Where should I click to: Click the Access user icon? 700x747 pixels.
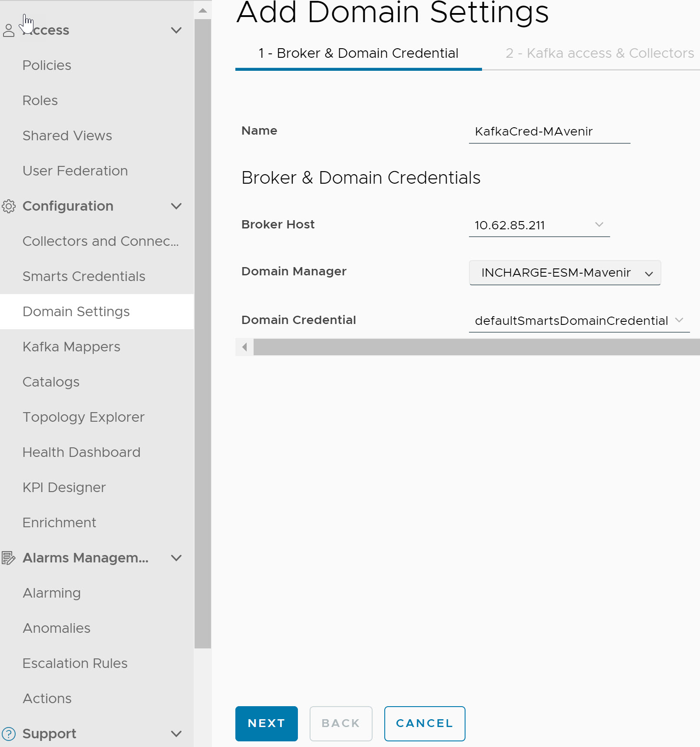click(x=9, y=30)
